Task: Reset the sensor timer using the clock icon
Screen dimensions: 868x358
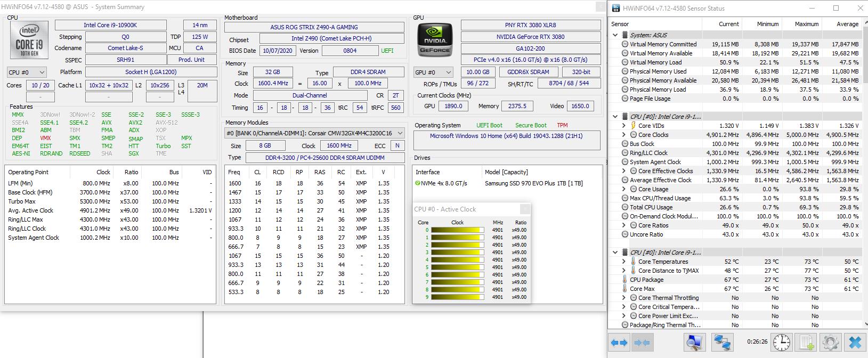Action: tap(782, 342)
